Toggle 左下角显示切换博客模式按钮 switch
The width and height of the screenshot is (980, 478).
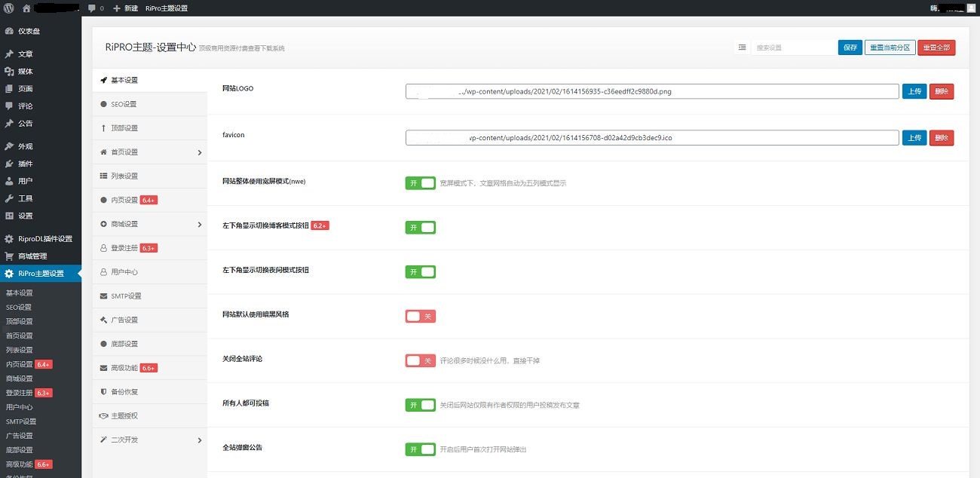pyautogui.click(x=421, y=228)
